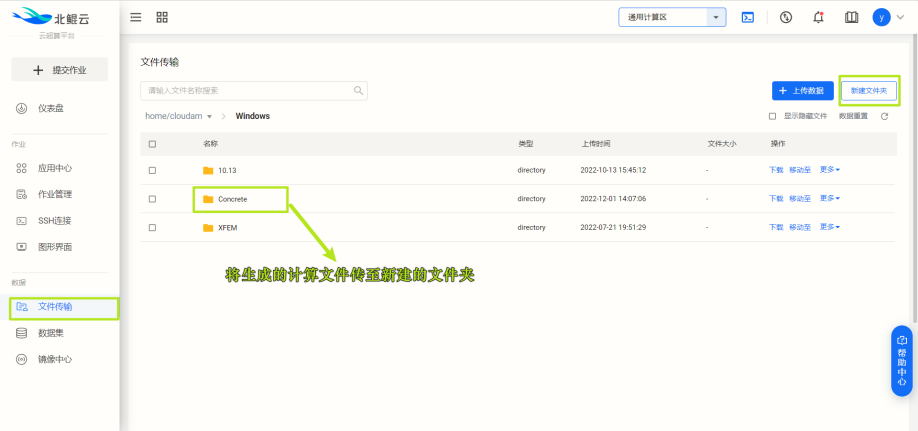Open the notification bell
This screenshot has height=431, width=918.
click(818, 18)
